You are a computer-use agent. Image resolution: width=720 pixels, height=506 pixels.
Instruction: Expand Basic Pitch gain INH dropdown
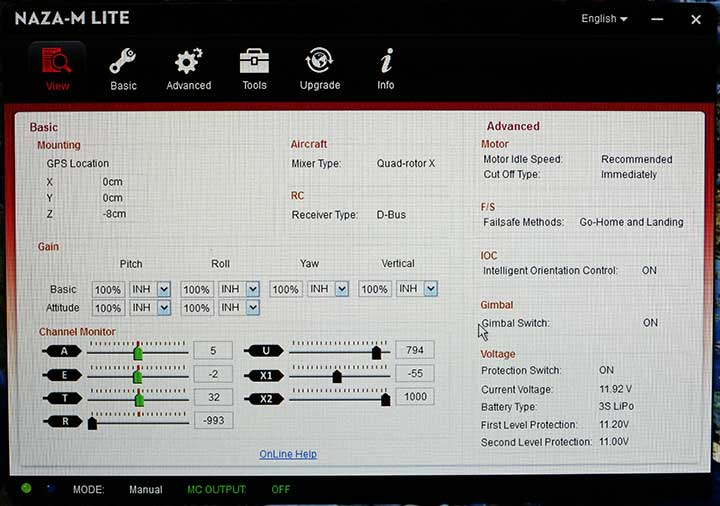pos(164,289)
